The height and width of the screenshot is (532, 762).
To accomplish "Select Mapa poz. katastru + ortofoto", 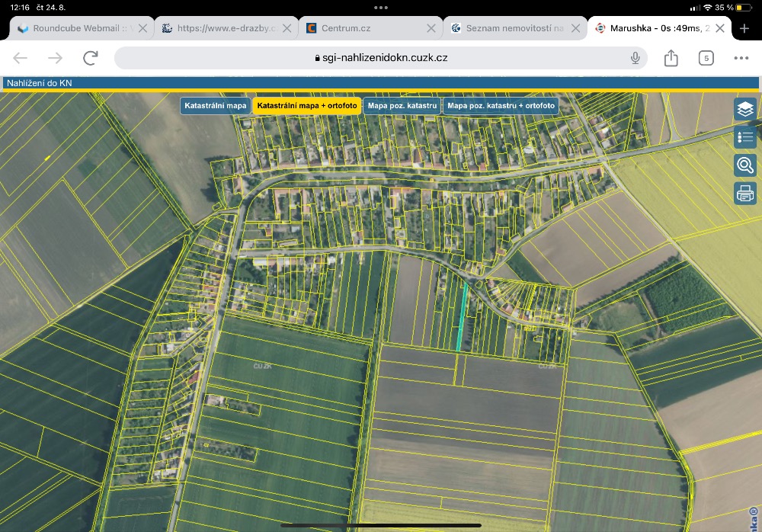I will tap(501, 105).
